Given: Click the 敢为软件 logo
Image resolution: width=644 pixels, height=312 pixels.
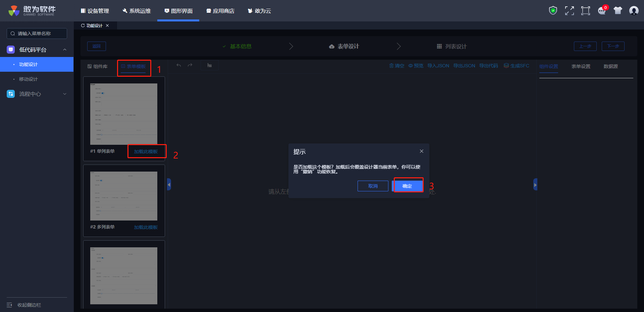Looking at the screenshot, I should click(x=32, y=11).
